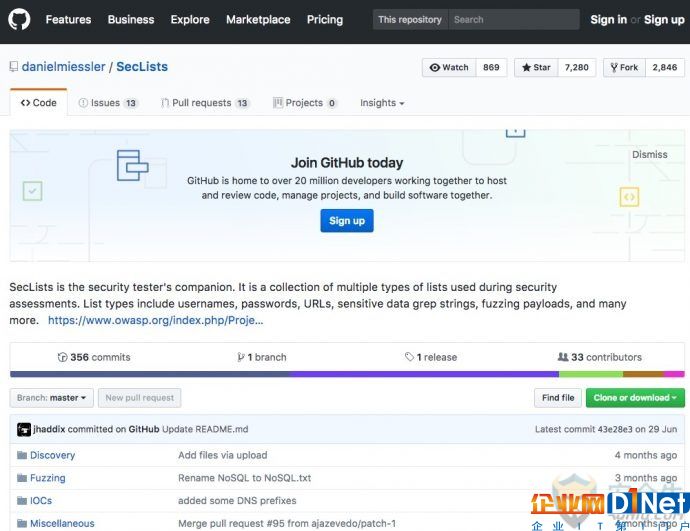Open the SecLists repository name link

click(x=142, y=67)
